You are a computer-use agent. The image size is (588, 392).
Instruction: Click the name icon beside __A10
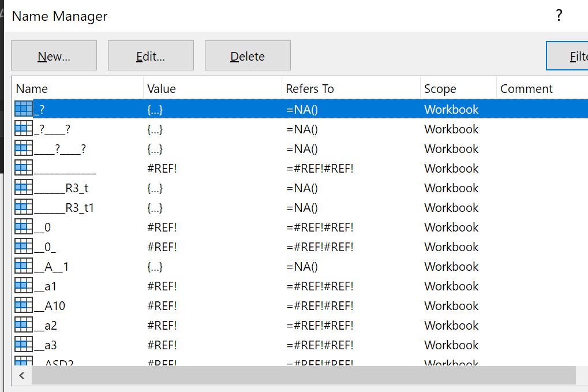pyautogui.click(x=24, y=305)
